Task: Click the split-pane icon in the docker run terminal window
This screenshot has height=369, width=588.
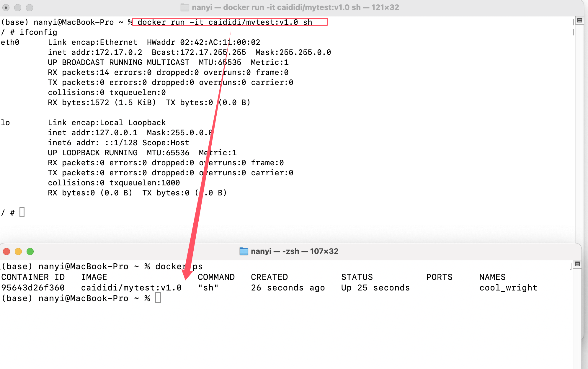Action: (580, 20)
